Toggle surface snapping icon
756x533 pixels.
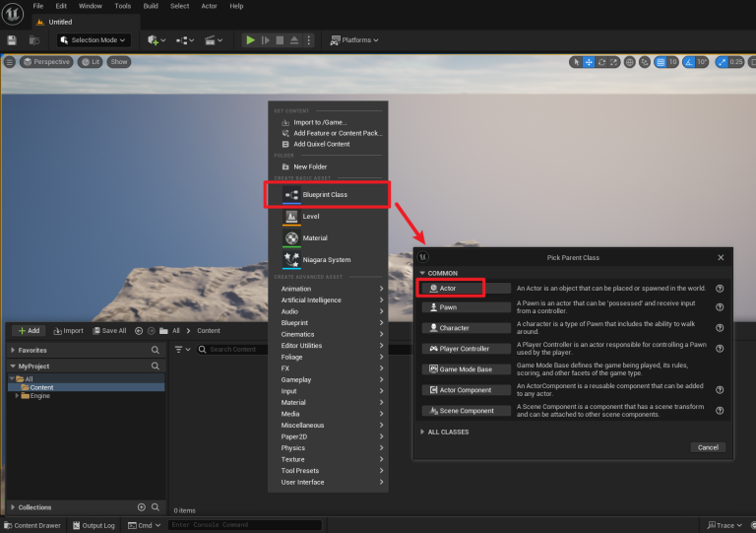(645, 62)
